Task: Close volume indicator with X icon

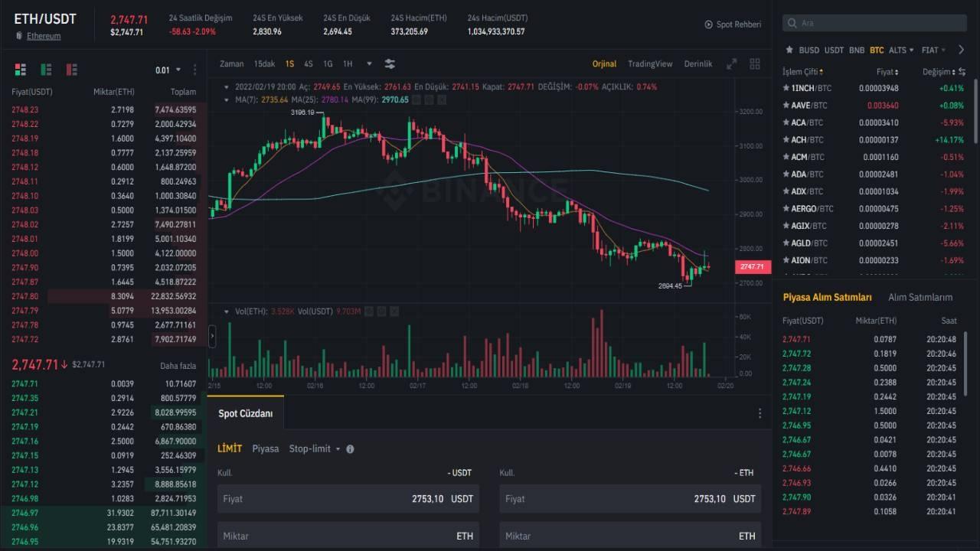Action: click(394, 311)
